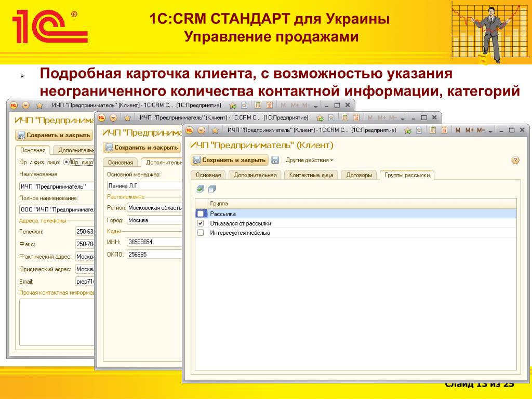The width and height of the screenshot is (532, 399).
Task: Switch to Дополнительная tab in front window
Action: pyautogui.click(x=255, y=175)
